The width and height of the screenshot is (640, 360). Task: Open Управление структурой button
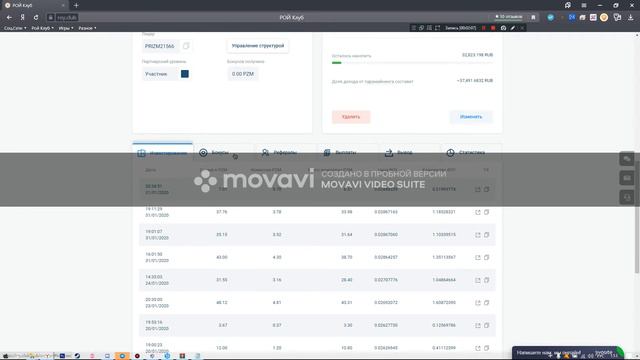coord(258,46)
